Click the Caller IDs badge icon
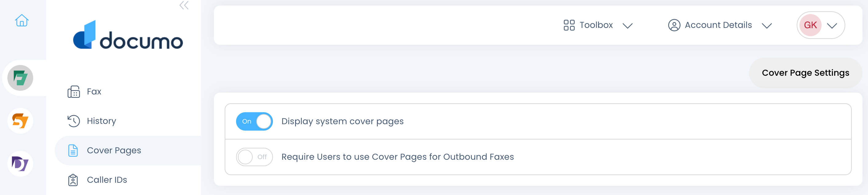 73,180
